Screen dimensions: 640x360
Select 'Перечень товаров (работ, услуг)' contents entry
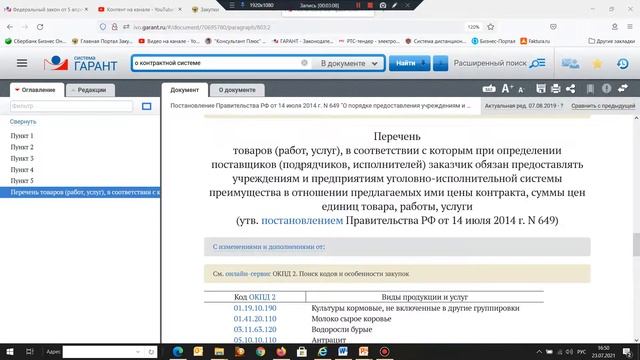point(80,192)
